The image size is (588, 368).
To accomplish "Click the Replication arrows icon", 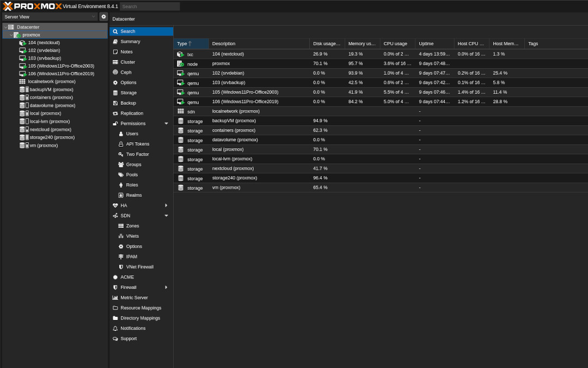I will coord(115,113).
